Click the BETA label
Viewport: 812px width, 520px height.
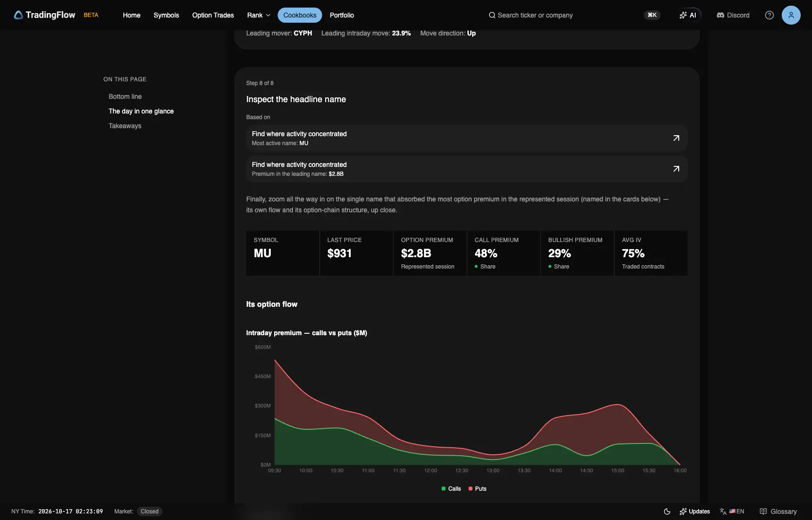point(91,15)
